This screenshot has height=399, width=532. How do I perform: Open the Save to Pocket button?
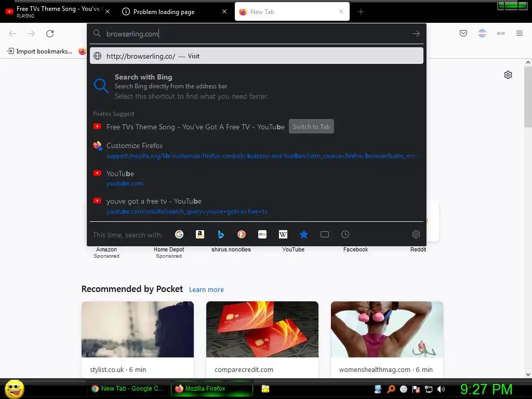click(463, 33)
